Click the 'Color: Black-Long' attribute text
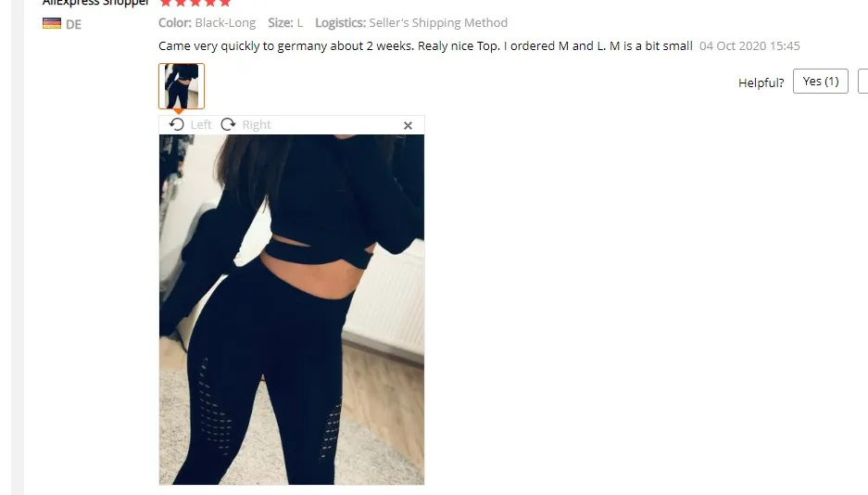The height and width of the screenshot is (495, 868). coord(207,23)
